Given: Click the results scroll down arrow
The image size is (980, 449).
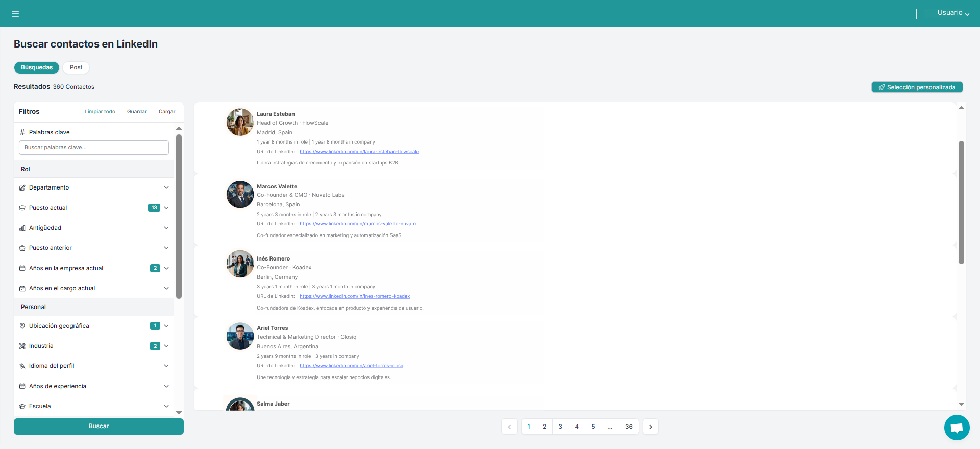Looking at the screenshot, I should coord(961,404).
